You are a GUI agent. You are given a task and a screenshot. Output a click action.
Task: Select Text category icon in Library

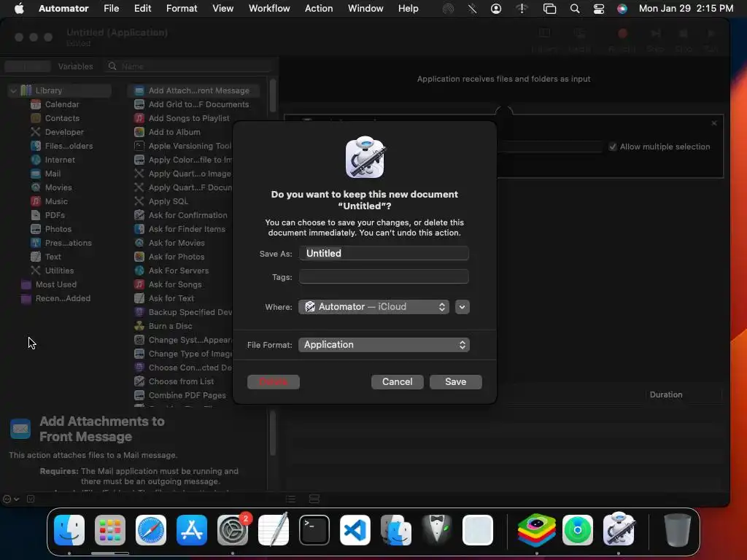[x=36, y=257]
